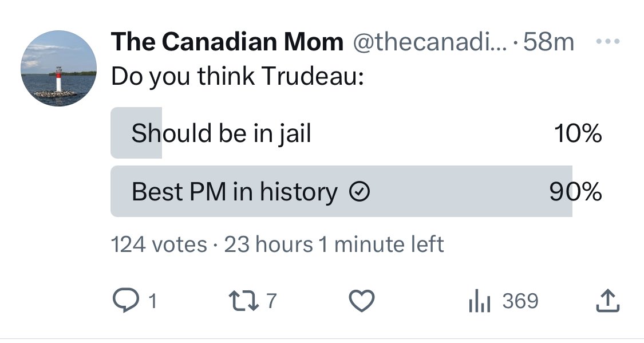Click The Canadian Mom display name
The height and width of the screenshot is (343, 644).
click(x=227, y=41)
